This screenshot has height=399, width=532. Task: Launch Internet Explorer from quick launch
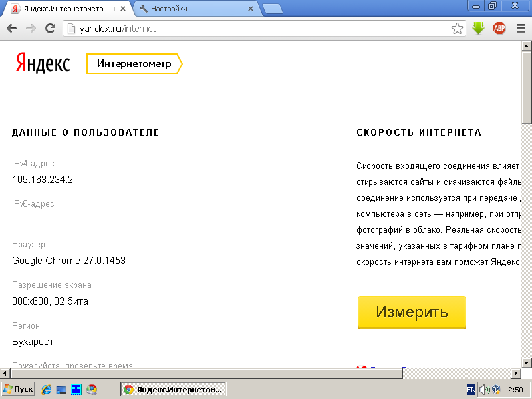(x=46, y=390)
